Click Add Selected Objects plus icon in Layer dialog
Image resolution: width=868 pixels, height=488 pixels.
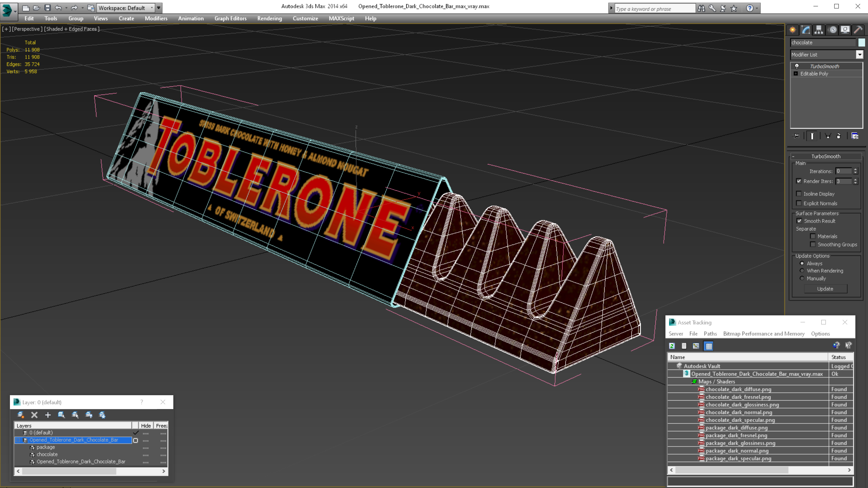coord(48,415)
